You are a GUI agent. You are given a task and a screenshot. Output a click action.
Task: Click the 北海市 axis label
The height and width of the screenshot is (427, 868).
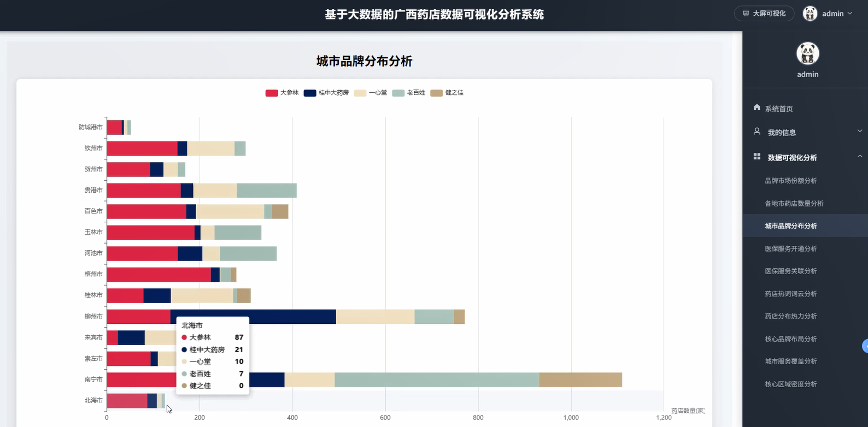(x=93, y=401)
